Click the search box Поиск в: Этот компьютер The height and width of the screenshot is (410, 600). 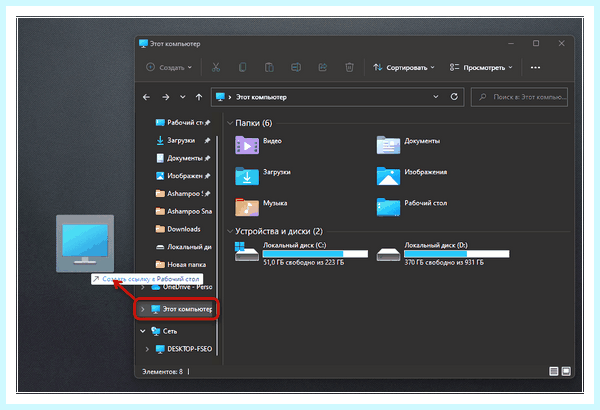coord(519,97)
